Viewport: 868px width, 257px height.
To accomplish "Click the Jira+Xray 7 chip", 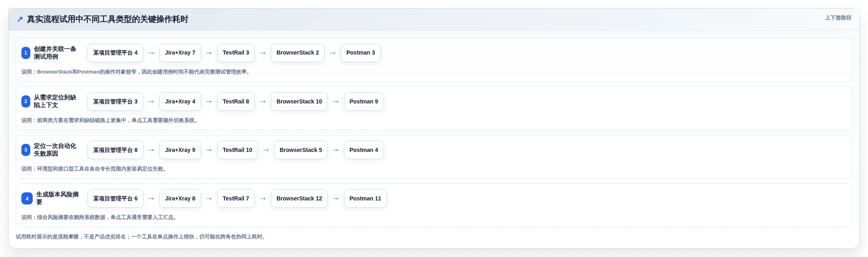I will [180, 53].
